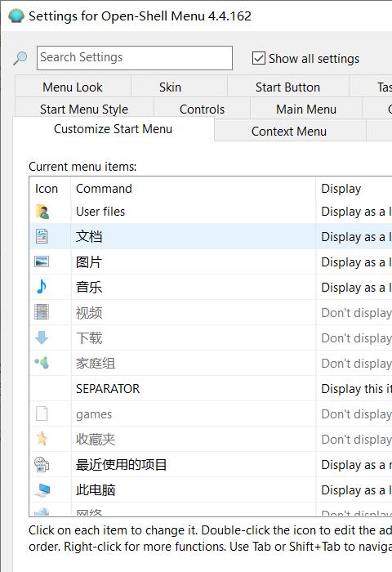Click the Command column header
392x572 pixels.
pos(194,189)
